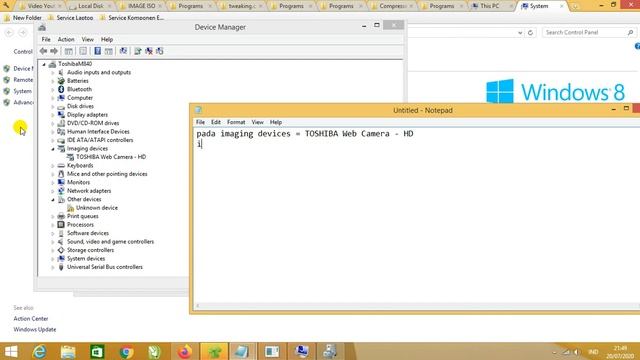Open the New Folder bookmark
The image size is (640, 360).
click(x=23, y=18)
